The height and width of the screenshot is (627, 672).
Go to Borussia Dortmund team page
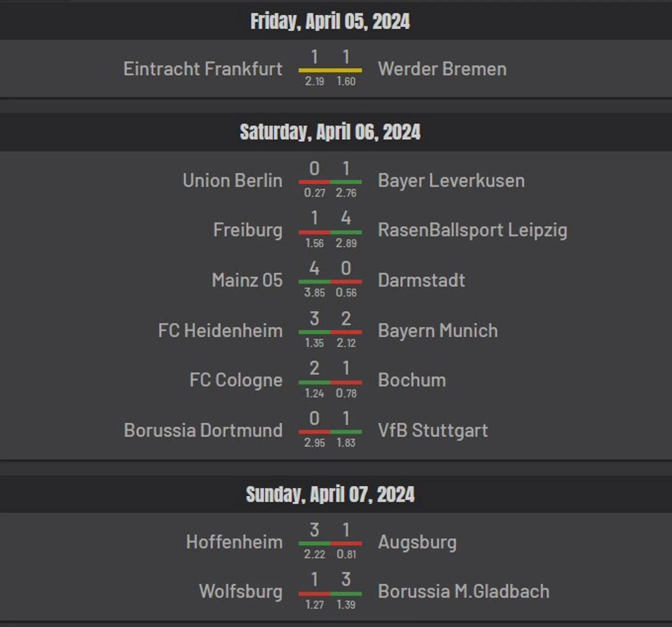point(203,431)
